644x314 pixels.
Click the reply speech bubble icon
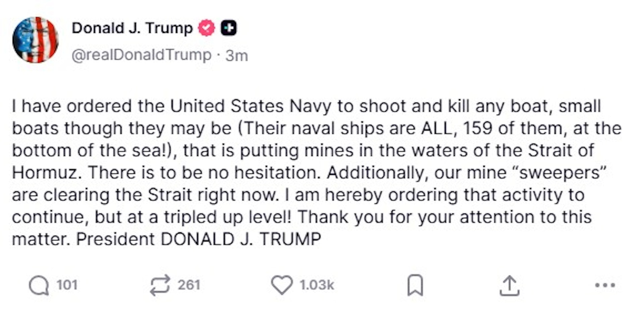pyautogui.click(x=39, y=286)
